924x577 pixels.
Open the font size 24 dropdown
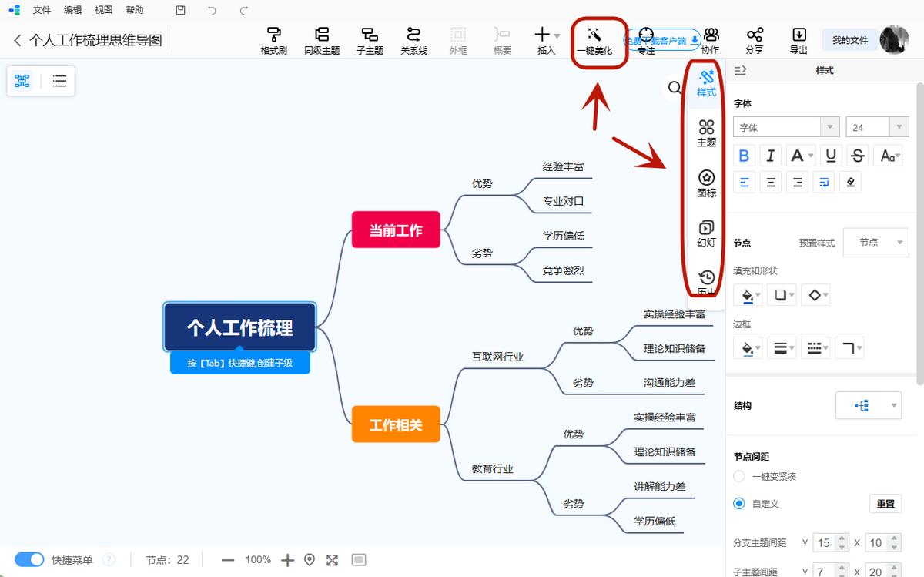(877, 126)
